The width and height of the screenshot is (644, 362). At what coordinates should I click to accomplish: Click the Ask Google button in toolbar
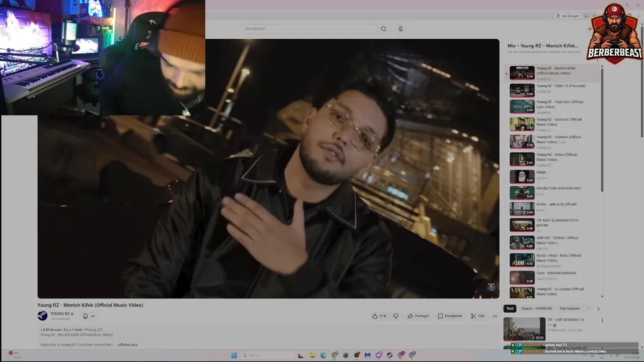click(568, 16)
